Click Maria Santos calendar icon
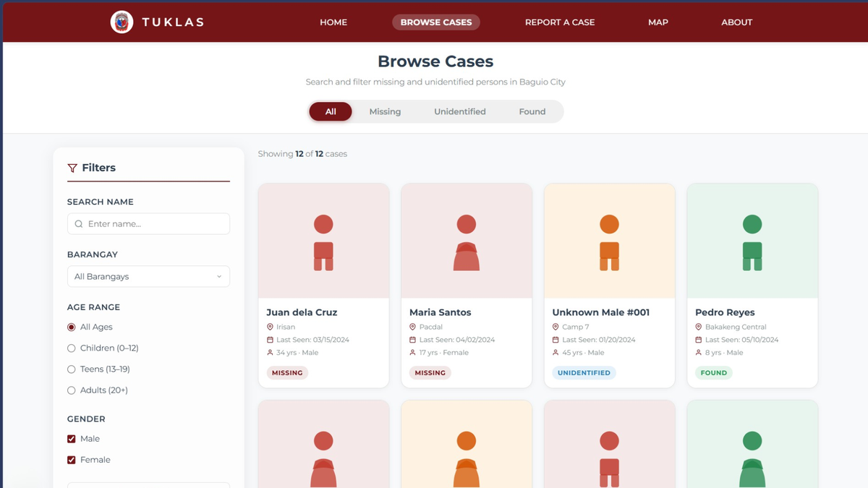The width and height of the screenshot is (868, 488). (413, 340)
